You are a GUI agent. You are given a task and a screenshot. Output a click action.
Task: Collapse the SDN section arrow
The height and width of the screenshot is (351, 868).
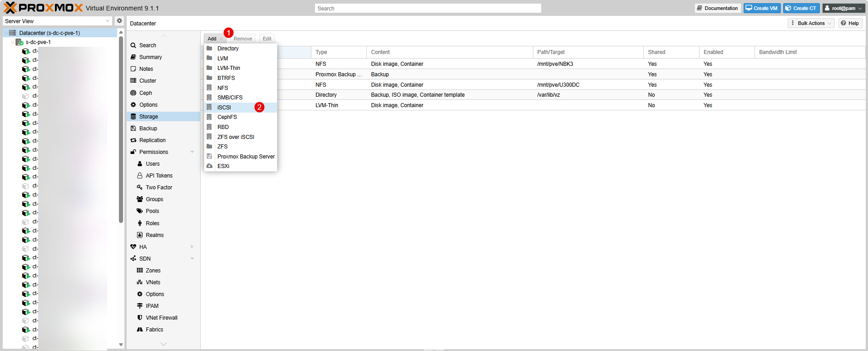coord(192,259)
